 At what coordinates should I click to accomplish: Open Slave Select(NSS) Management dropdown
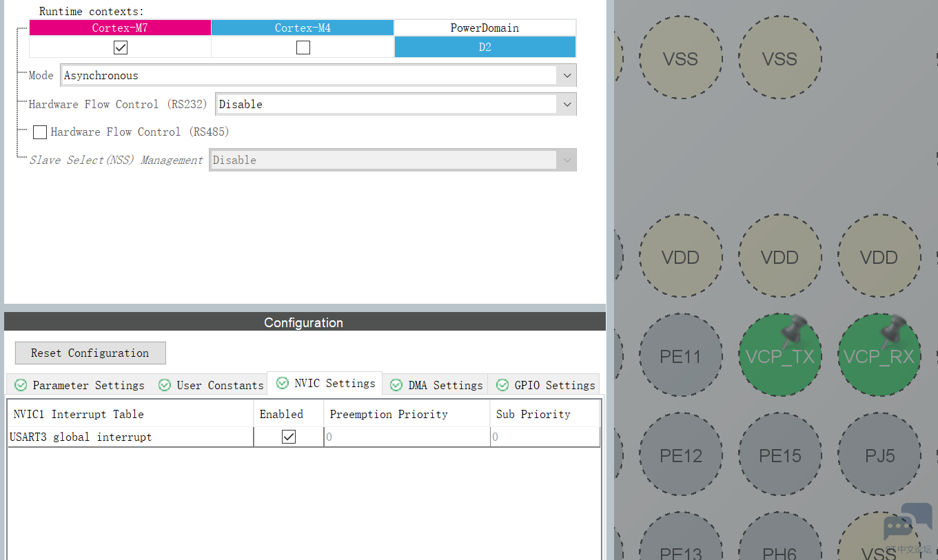(x=393, y=160)
